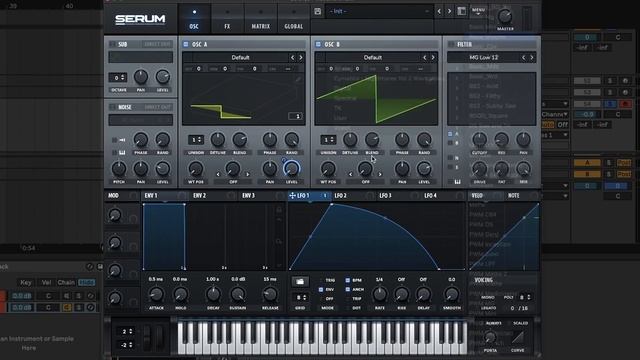Click the next preset arrow
The height and width of the screenshot is (360, 640).
click(449, 11)
